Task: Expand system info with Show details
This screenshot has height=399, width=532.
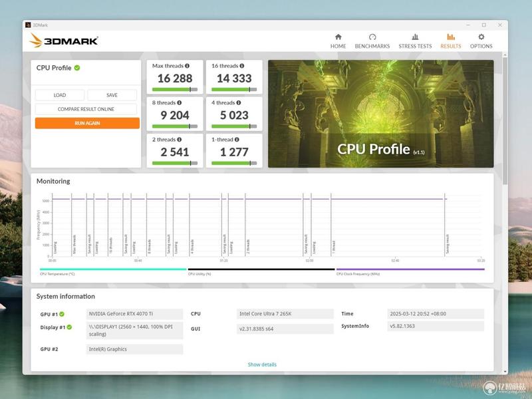Action: pyautogui.click(x=262, y=364)
